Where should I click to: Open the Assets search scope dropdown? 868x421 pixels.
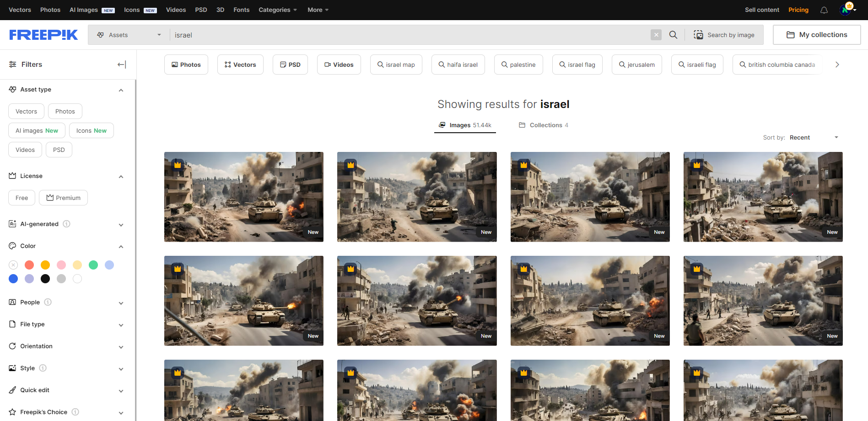click(x=129, y=35)
